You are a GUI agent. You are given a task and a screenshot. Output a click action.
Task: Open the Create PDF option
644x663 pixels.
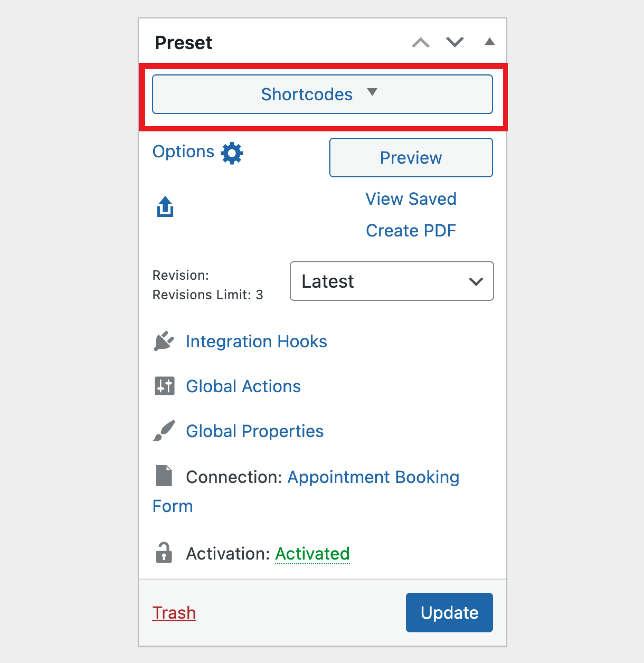[x=411, y=230]
